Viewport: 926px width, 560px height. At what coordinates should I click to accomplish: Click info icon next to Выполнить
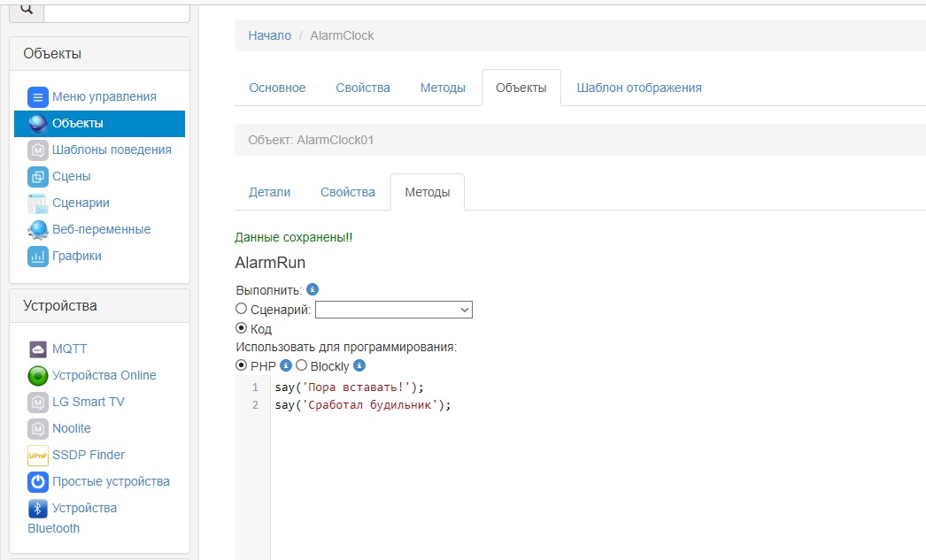(313, 289)
